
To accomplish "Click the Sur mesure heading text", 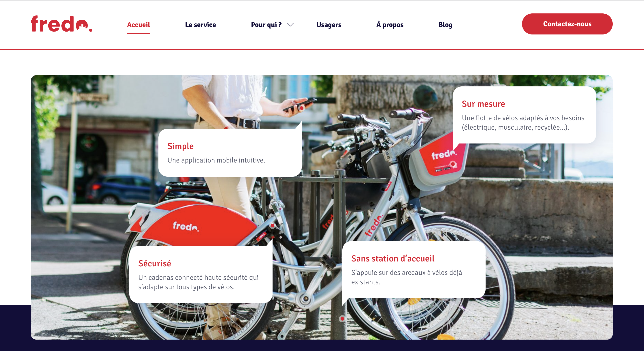I will 483,104.
